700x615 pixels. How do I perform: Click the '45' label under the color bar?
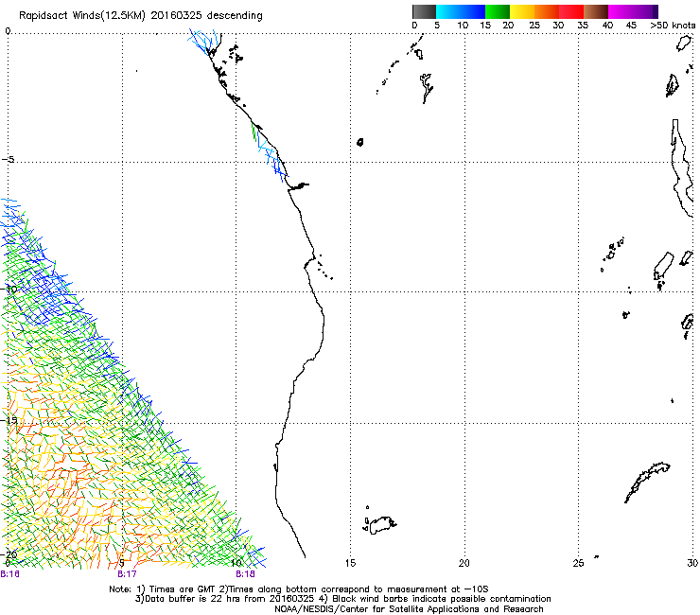[x=631, y=26]
